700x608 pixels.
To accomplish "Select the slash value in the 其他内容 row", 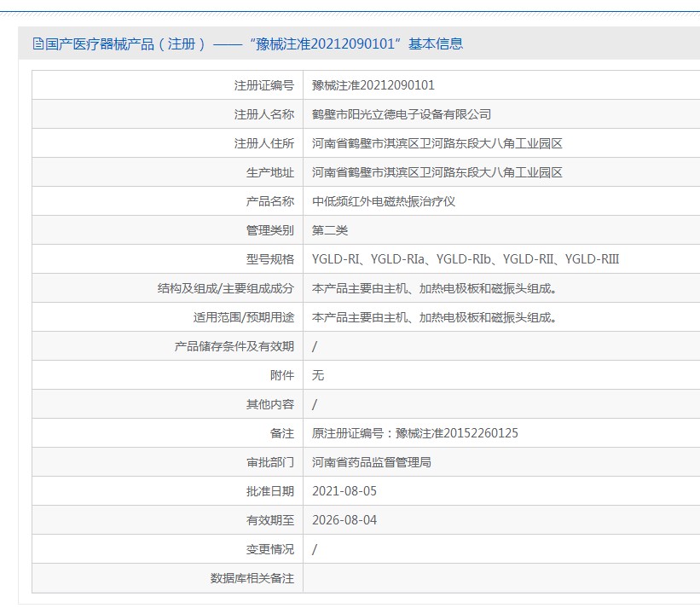I will (x=315, y=404).
